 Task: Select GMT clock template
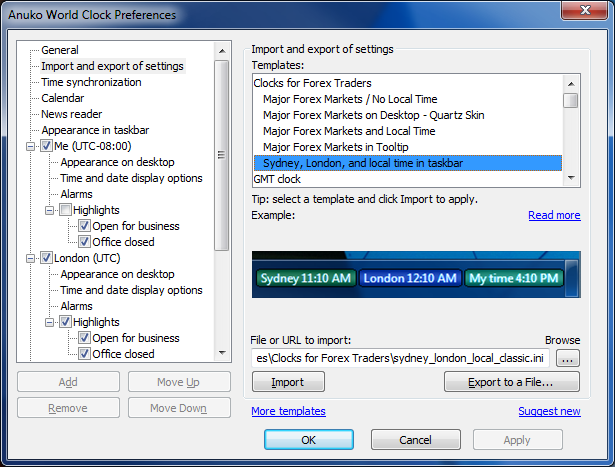408,179
